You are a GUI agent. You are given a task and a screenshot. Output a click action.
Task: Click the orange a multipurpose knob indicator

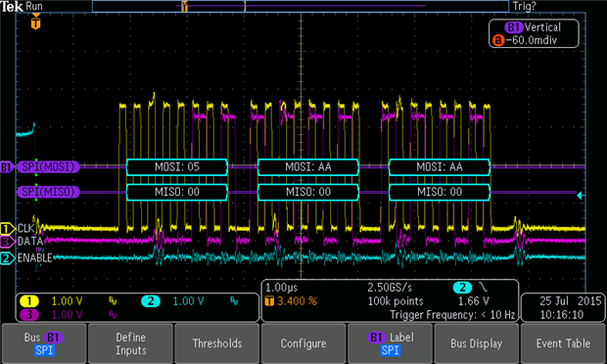coord(498,40)
